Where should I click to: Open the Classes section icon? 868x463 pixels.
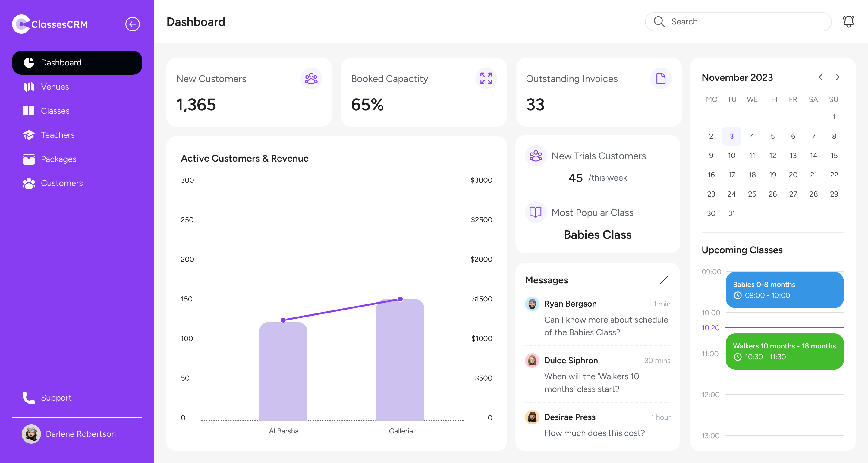[x=28, y=111]
